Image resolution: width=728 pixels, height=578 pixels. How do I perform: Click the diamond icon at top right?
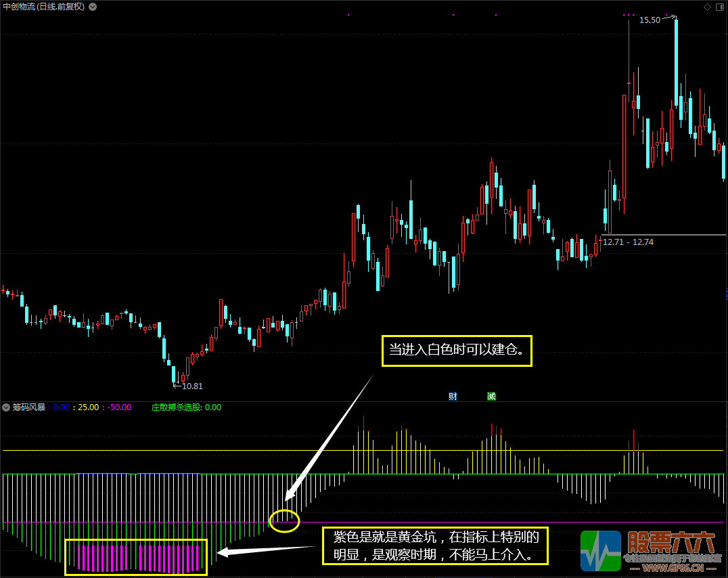707,7
